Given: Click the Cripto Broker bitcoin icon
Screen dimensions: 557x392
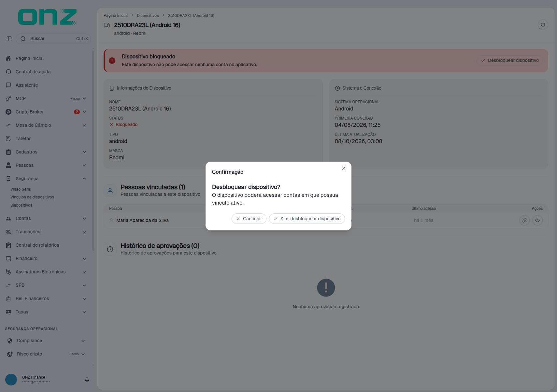Looking at the screenshot, I should pyautogui.click(x=8, y=112).
